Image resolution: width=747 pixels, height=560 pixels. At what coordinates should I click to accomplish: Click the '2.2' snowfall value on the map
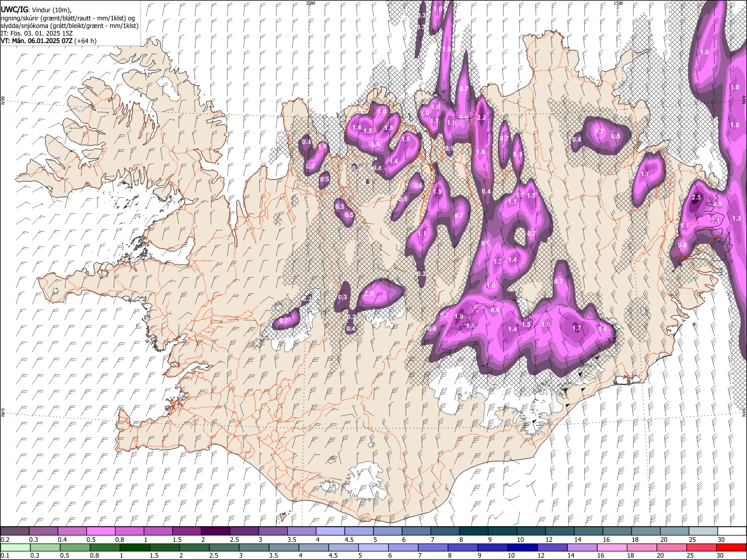(x=481, y=117)
